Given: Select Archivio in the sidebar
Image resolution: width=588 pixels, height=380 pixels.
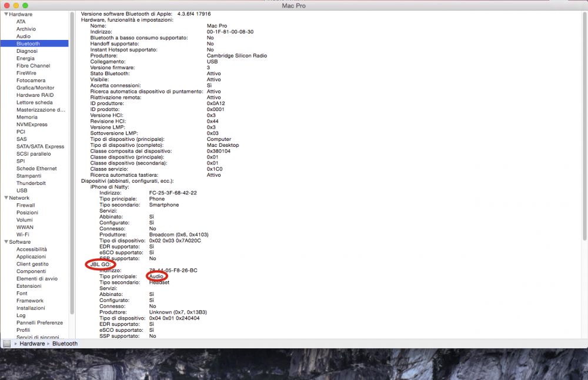Looking at the screenshot, I should click(x=26, y=29).
